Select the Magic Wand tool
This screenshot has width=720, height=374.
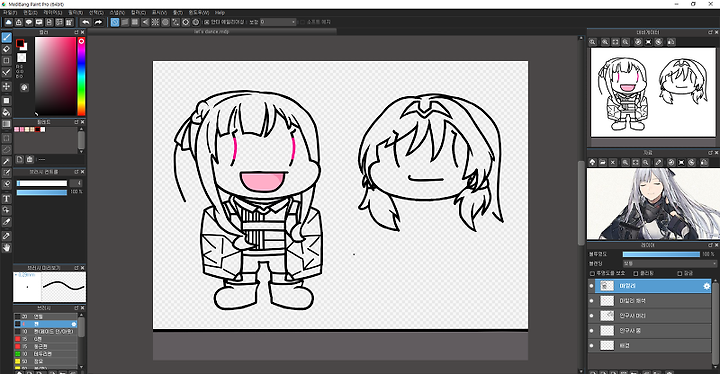pos(6,161)
